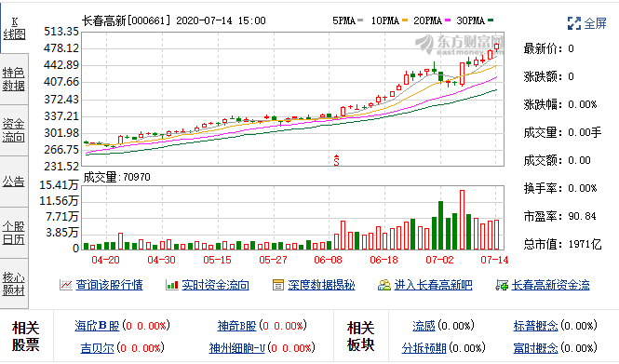Click the 5PMA gray legend swatch
The image size is (619, 364).
click(360, 20)
